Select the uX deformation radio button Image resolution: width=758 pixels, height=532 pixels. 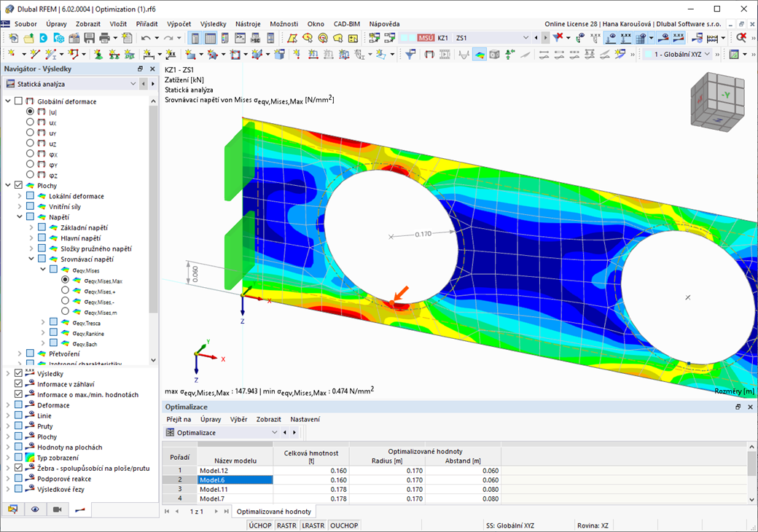click(30, 122)
